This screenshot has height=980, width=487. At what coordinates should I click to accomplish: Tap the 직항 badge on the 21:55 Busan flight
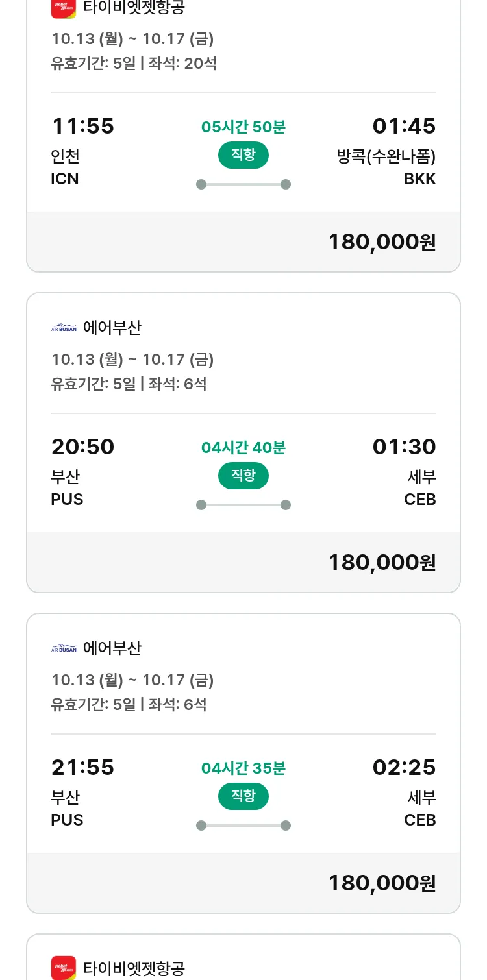pos(243,796)
